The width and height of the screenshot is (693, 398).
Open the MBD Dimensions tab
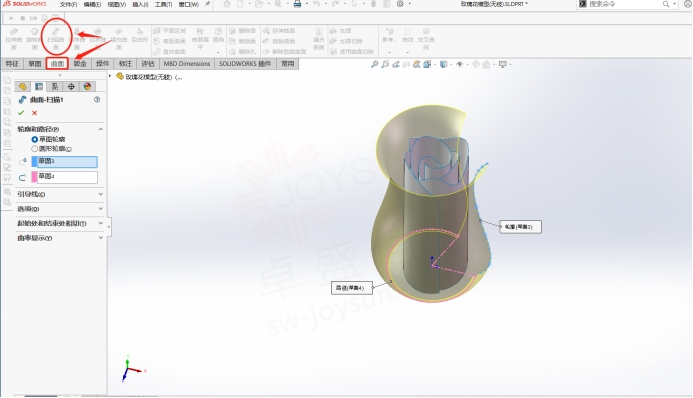click(187, 64)
